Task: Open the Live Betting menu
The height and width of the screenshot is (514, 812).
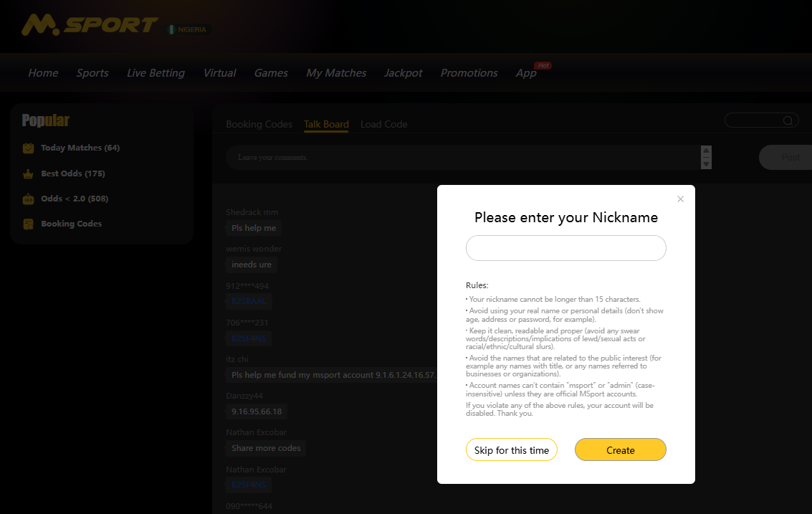Action: pyautogui.click(x=156, y=73)
